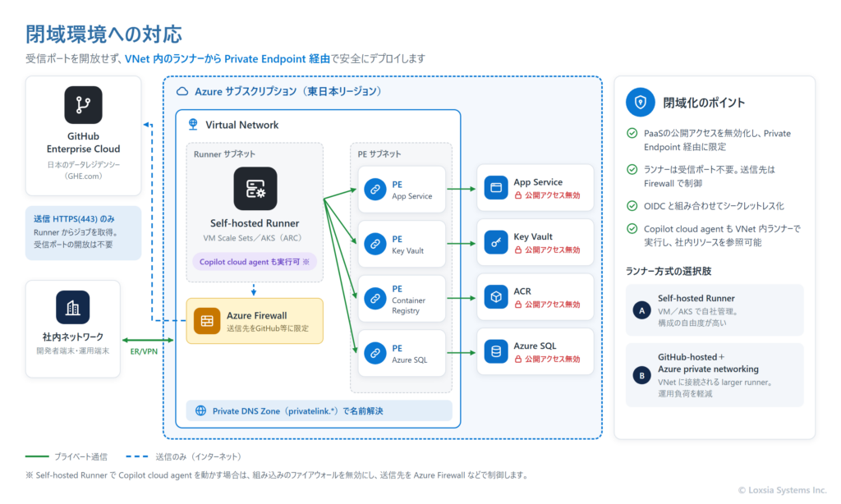Click the 運用負荷を軽減 text
Image resolution: width=841 pixels, height=504 pixels.
pos(685,393)
